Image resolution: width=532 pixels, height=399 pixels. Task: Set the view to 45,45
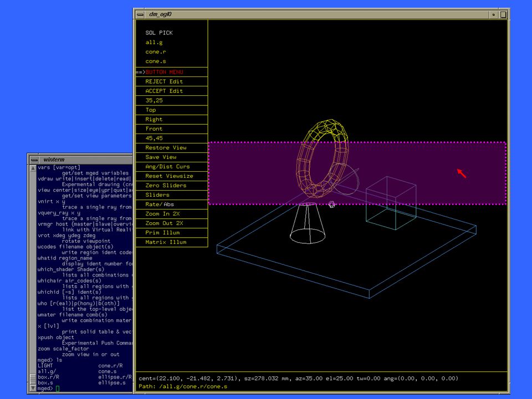[172, 139]
